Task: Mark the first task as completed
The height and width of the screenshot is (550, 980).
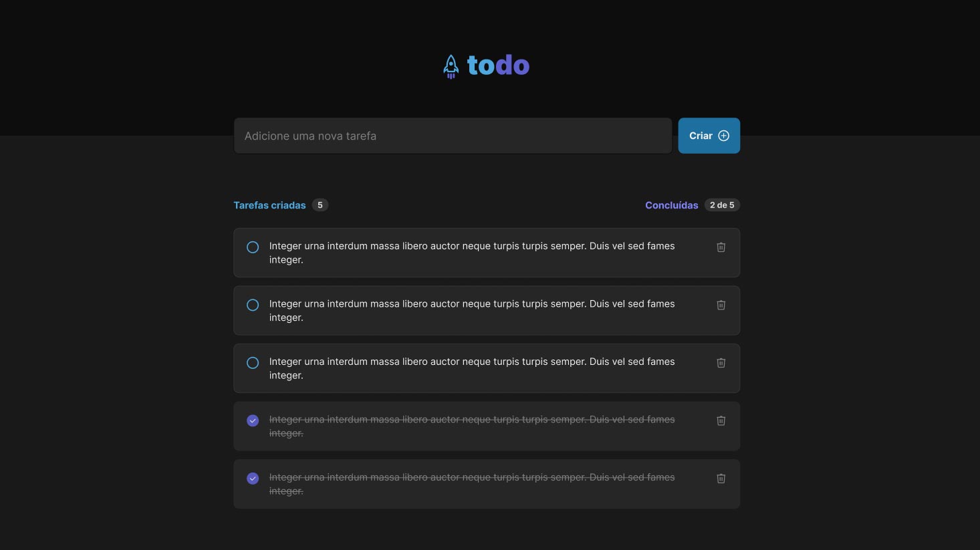Action: coord(253,247)
